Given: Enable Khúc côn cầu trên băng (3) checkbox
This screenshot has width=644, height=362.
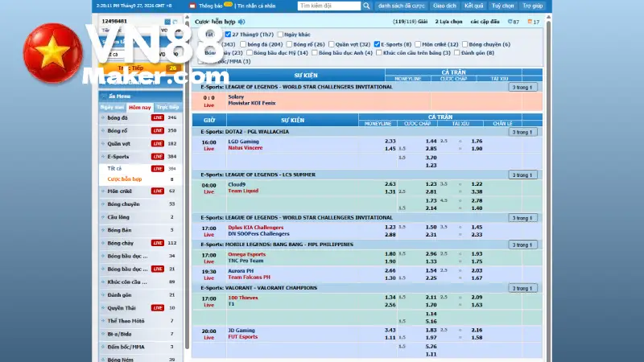Looking at the screenshot, I should pos(379,53).
